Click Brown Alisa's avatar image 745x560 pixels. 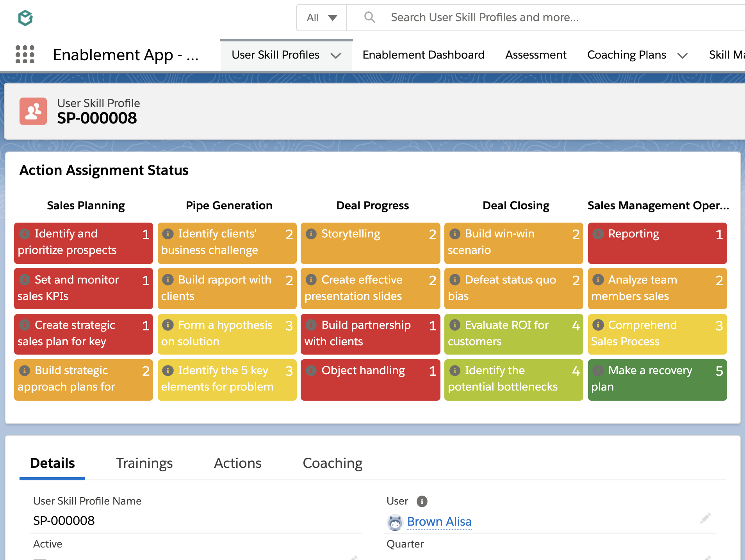click(x=395, y=522)
